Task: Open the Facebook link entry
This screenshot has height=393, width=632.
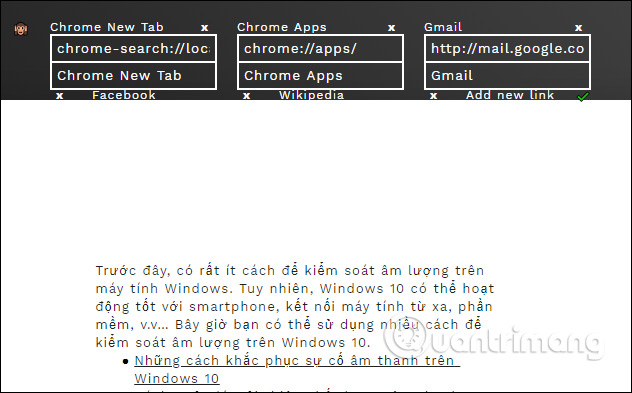Action: [x=124, y=95]
